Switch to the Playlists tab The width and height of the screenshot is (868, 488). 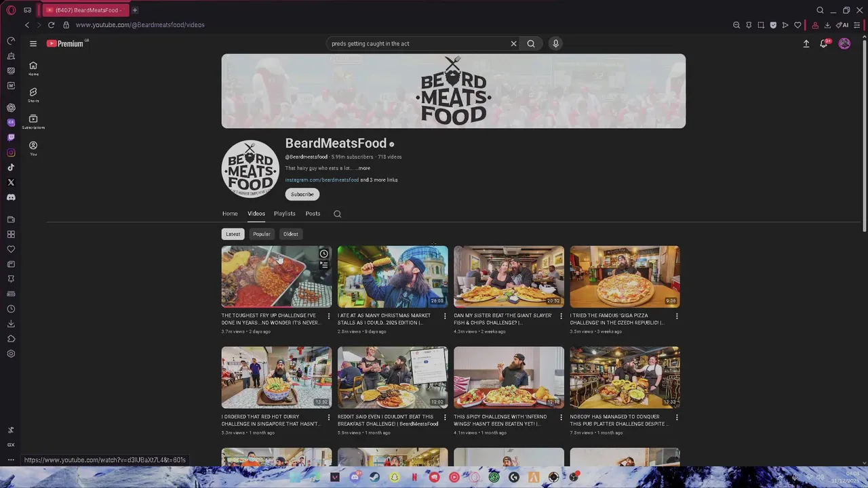tap(285, 213)
